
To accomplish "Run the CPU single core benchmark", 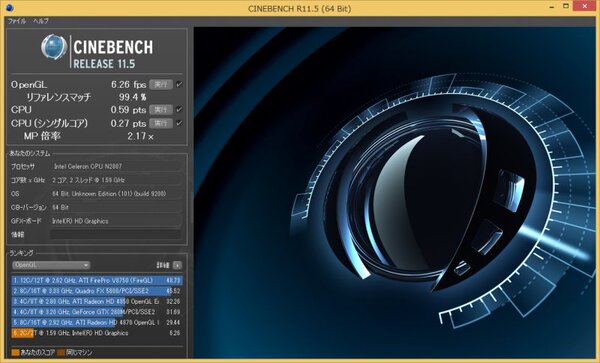I will 161,123.
